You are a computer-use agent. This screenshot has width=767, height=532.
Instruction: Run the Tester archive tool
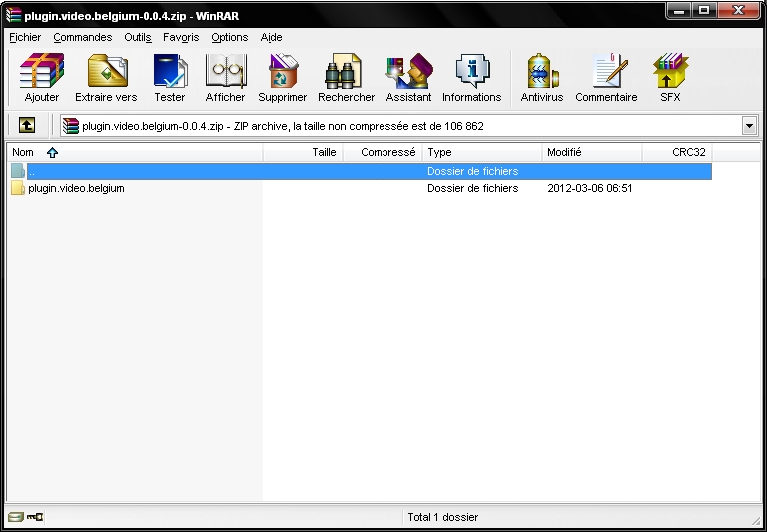[x=169, y=77]
